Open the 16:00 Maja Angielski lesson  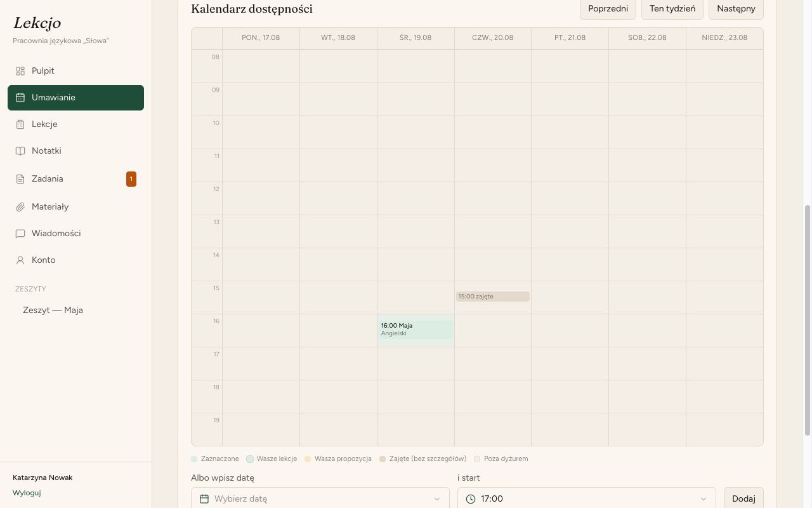coord(416,330)
